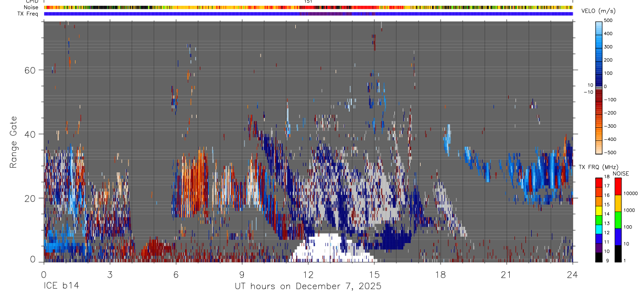Click the black bottom segment of NOISE scale

(618, 253)
